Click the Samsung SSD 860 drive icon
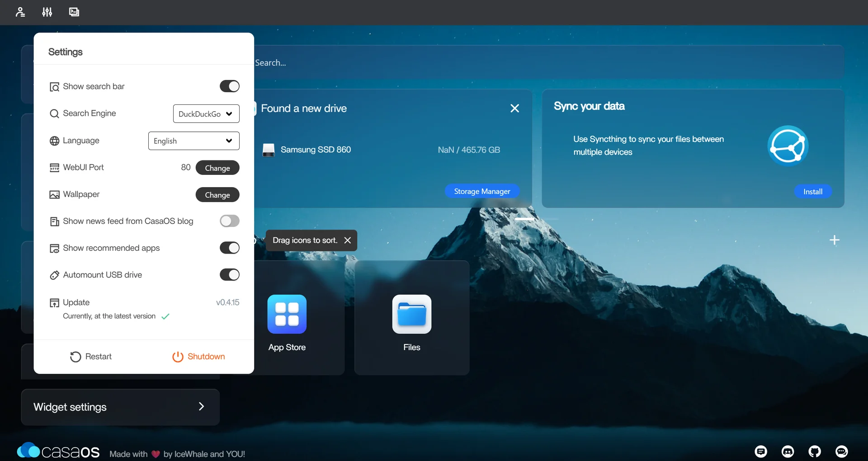 pos(269,150)
